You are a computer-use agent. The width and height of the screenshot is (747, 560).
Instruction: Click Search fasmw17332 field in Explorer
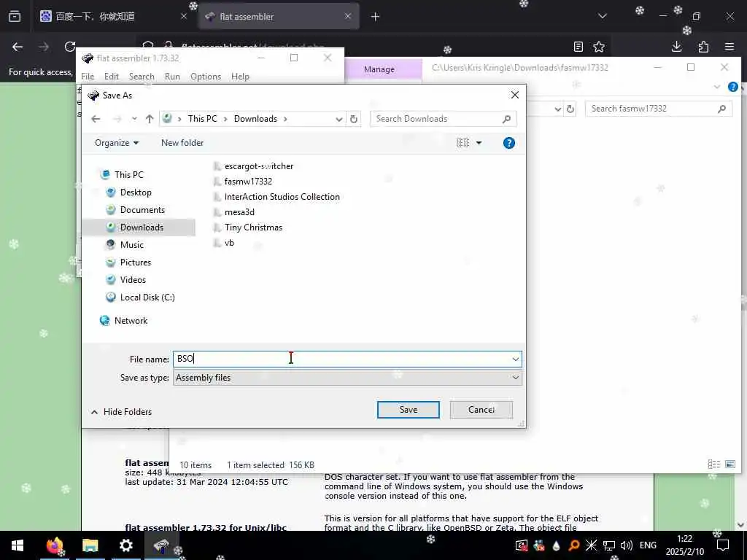coord(658,109)
